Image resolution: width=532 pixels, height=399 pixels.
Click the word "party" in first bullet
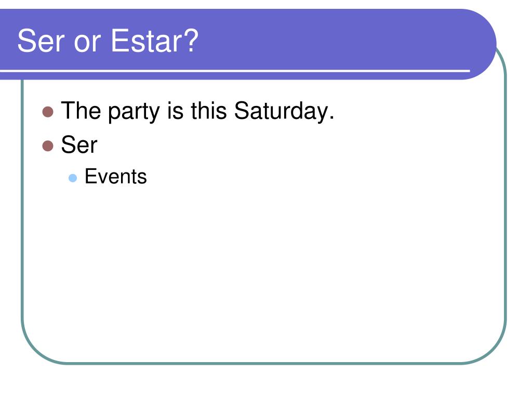pyautogui.click(x=134, y=112)
